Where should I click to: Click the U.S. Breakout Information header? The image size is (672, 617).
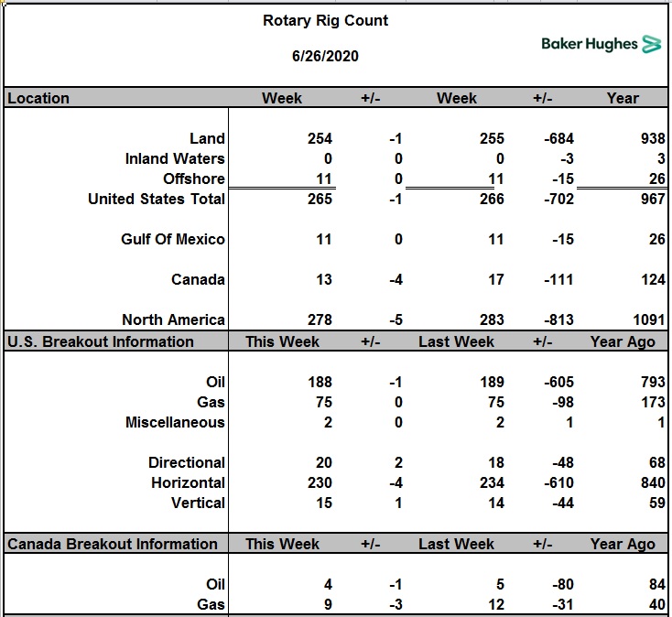click(101, 341)
